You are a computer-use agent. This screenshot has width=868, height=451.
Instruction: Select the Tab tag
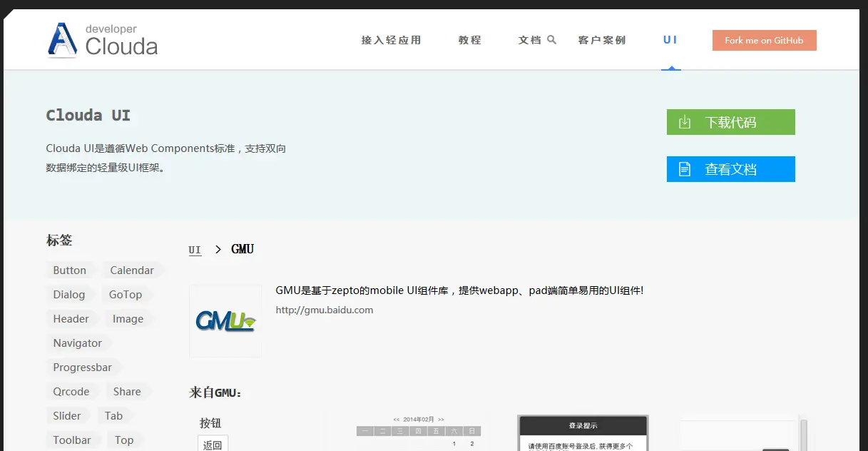(114, 416)
